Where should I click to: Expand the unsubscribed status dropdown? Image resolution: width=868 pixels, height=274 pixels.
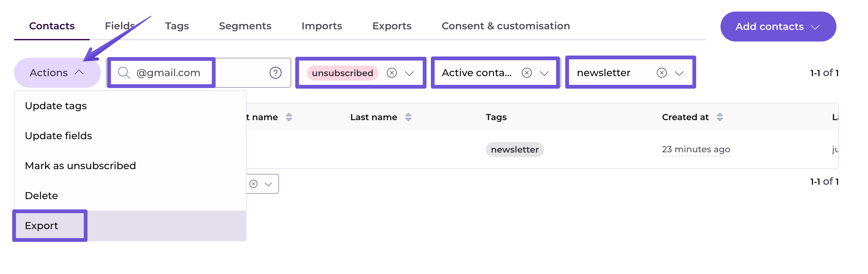point(409,73)
